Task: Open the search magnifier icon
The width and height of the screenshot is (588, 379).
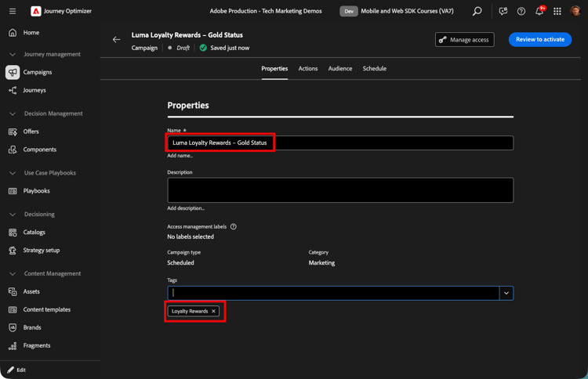Action: (477, 11)
